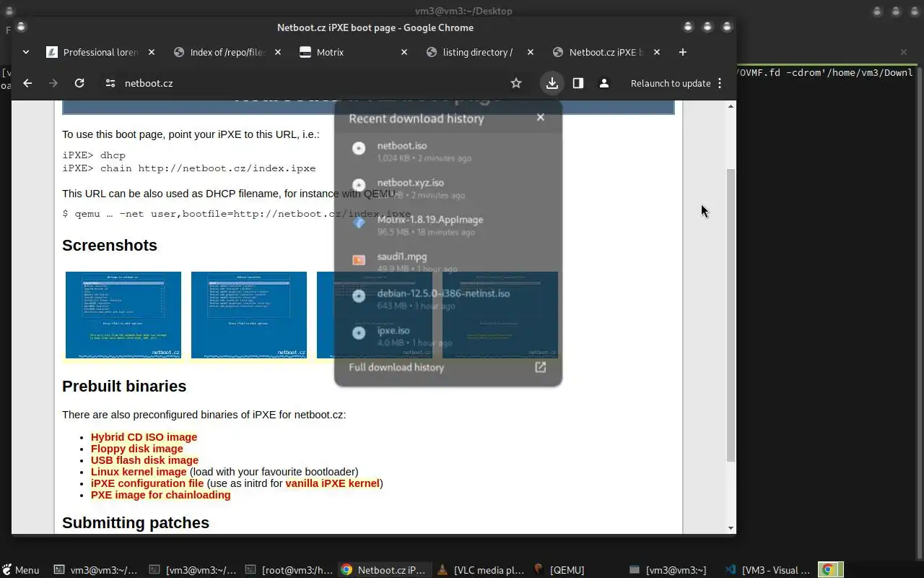The image size is (924, 578).
Task: Select the Netboot.cz iPXE tab
Action: click(605, 52)
